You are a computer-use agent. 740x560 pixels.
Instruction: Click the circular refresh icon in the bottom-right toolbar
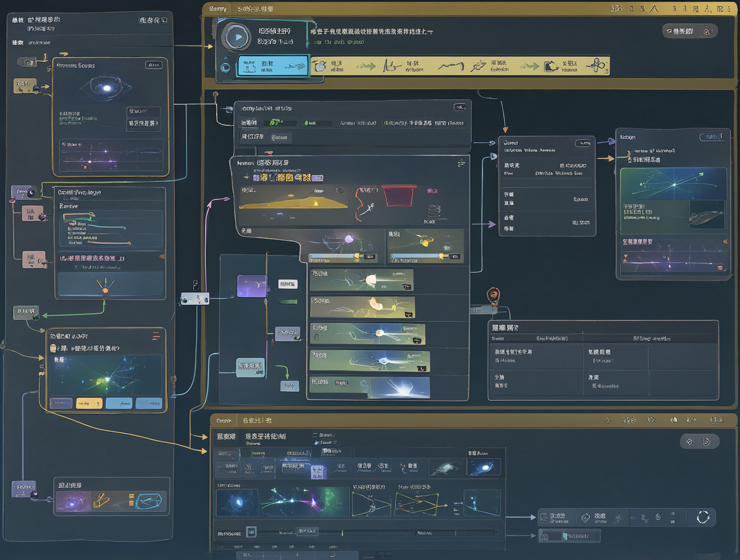click(702, 517)
